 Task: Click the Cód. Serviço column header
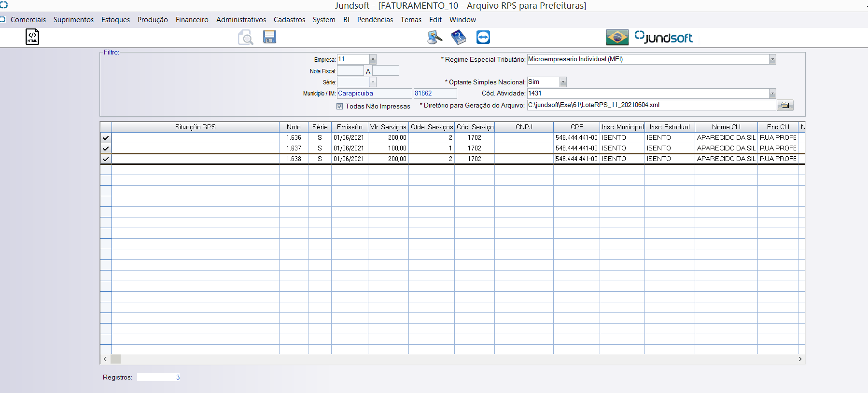(x=475, y=127)
